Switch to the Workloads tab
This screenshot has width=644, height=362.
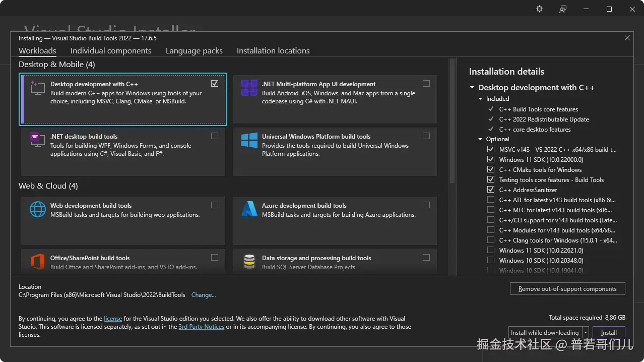coord(37,51)
